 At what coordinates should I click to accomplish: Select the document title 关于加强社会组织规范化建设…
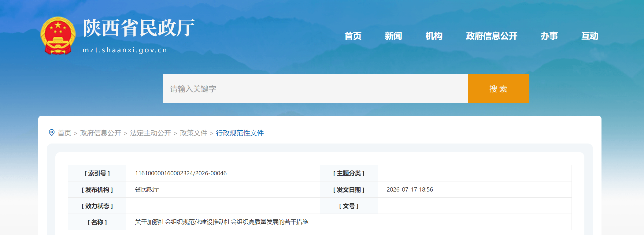(221, 222)
